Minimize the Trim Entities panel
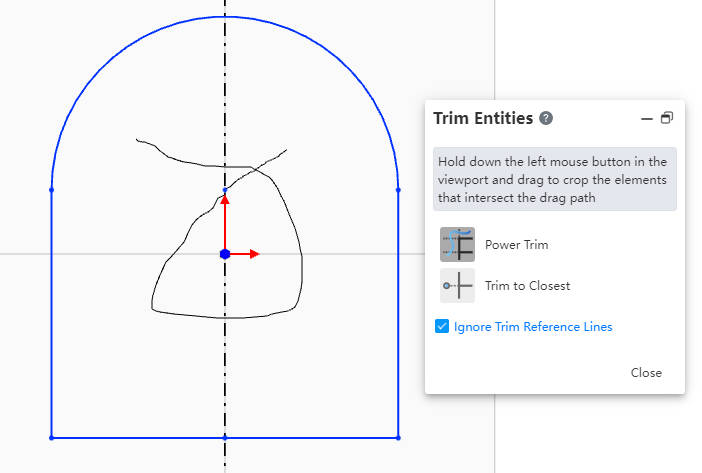This screenshot has width=702, height=473. click(x=646, y=119)
